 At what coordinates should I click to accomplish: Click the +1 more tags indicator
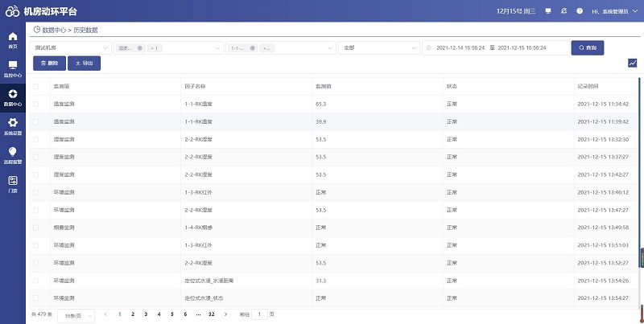point(155,48)
